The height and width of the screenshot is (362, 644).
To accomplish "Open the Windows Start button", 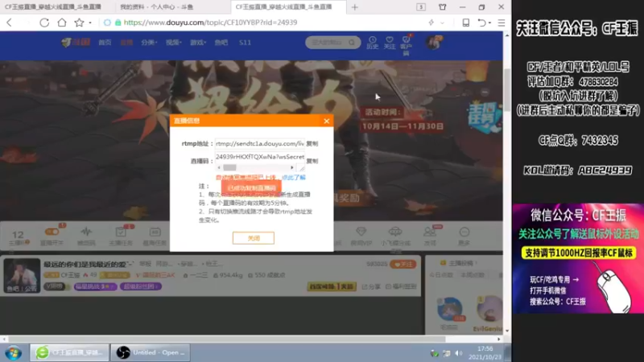I will pyautogui.click(x=13, y=352).
